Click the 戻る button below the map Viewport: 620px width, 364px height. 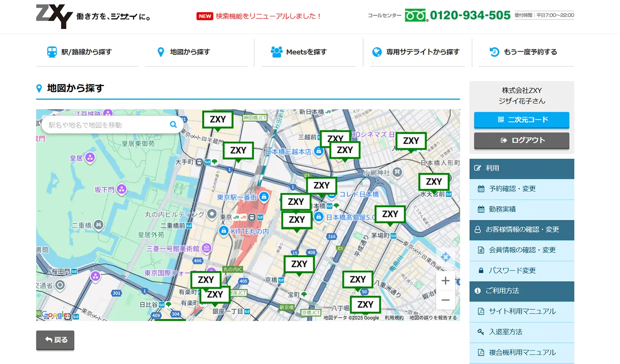55,340
